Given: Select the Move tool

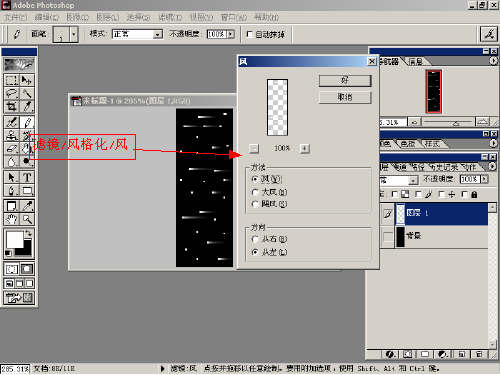Looking at the screenshot, I should pos(27,80).
